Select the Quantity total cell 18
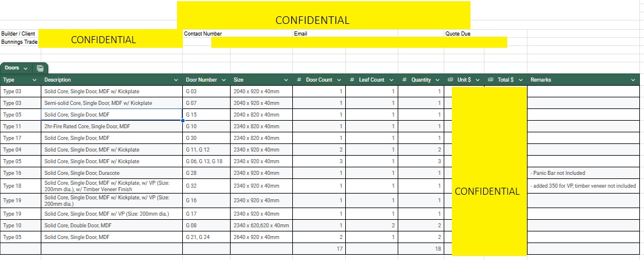 coord(421,248)
